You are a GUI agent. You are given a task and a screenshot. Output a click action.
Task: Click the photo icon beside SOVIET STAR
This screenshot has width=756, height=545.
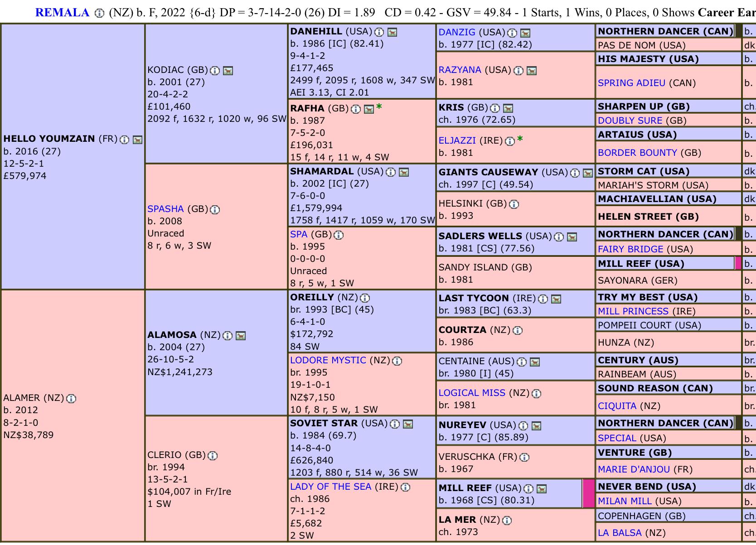pyautogui.click(x=408, y=424)
